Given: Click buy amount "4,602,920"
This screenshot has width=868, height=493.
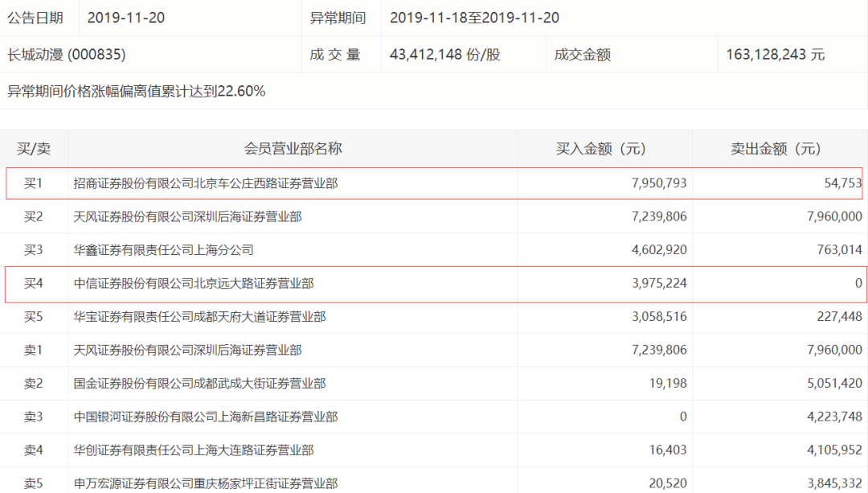Looking at the screenshot, I should (x=659, y=250).
